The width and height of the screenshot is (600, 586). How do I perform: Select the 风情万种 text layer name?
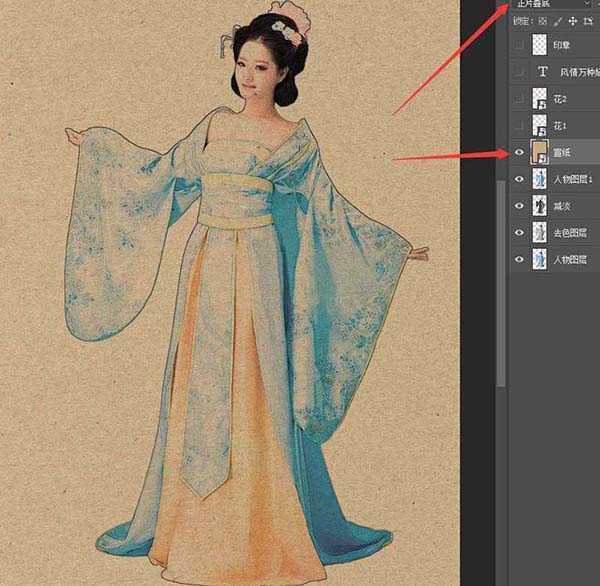[576, 72]
